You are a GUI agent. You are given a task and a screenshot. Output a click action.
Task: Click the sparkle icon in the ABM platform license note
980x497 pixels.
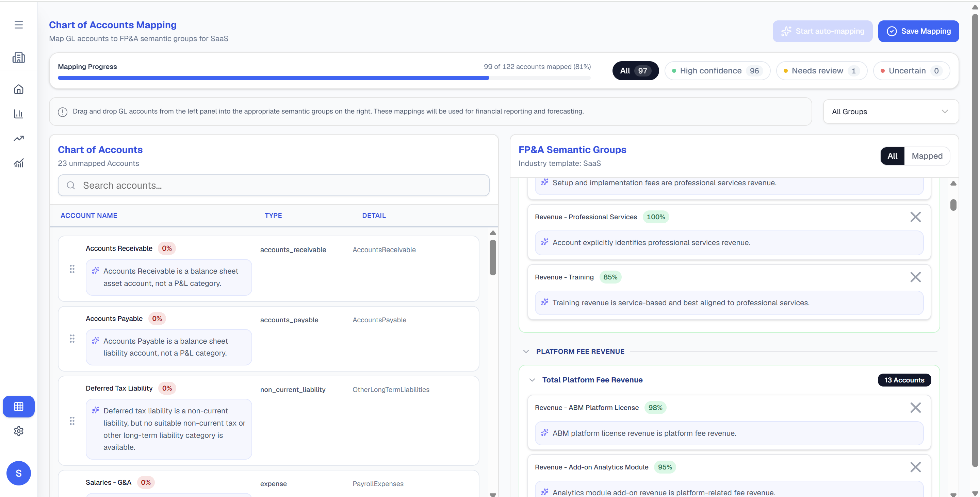tap(545, 433)
